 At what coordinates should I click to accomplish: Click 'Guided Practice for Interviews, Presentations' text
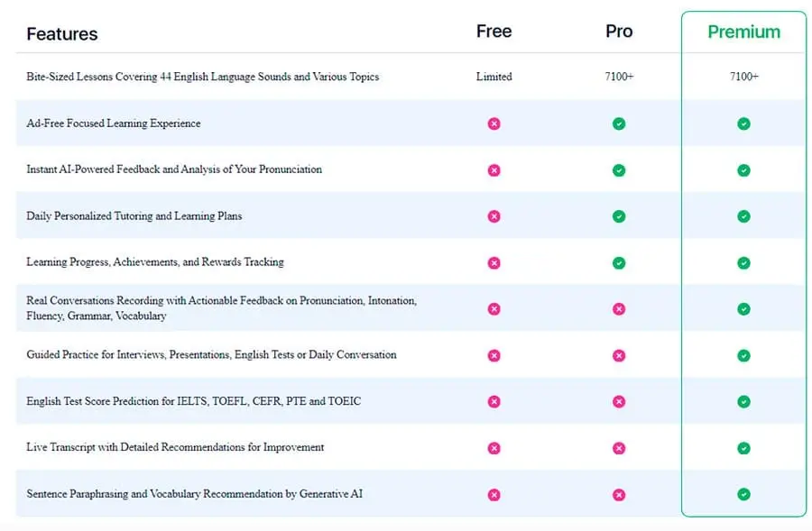211,354
